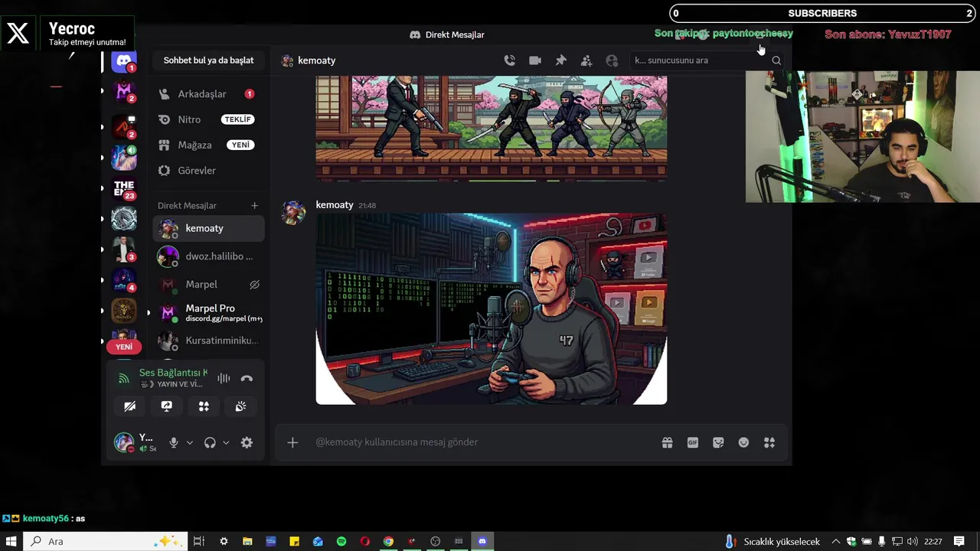Start a video call with kemoaty
The width and height of the screenshot is (980, 551).
click(x=535, y=60)
